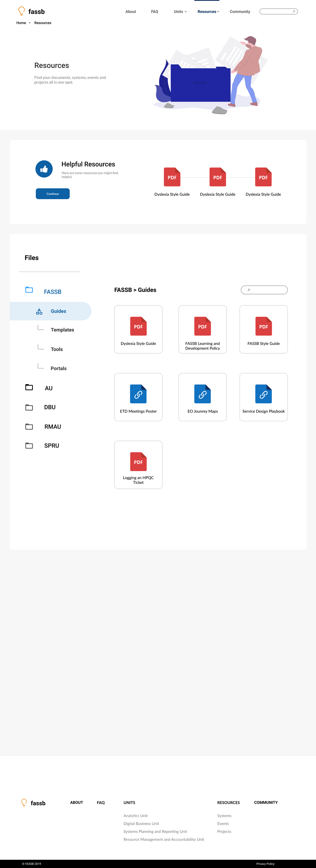This screenshot has width=316, height=868.
Task: Click the RMAU folder icon
Action: click(29, 427)
